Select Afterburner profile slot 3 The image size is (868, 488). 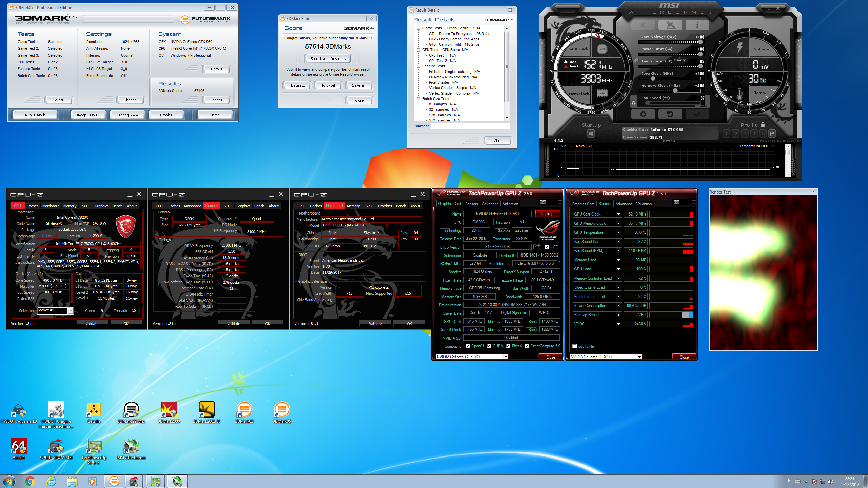coord(745,134)
